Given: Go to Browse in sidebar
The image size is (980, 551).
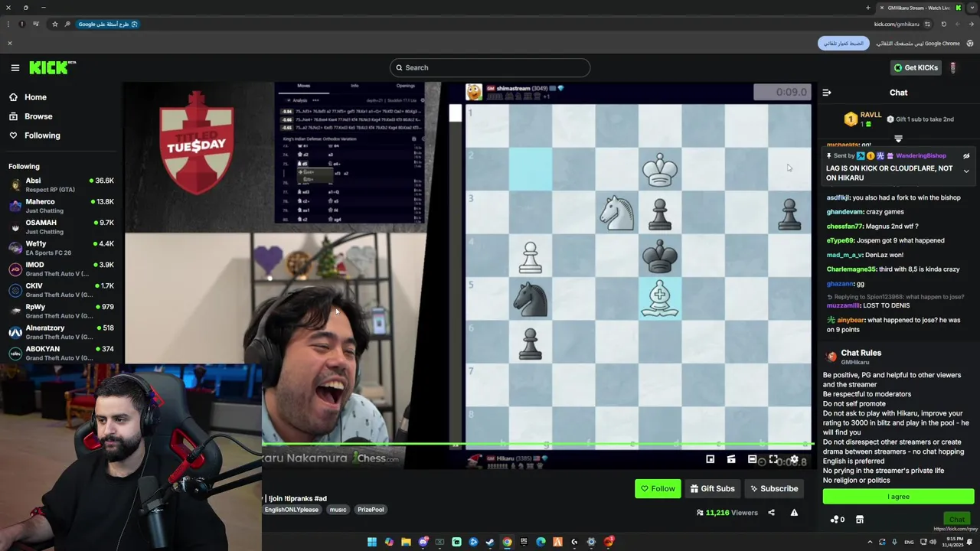Looking at the screenshot, I should coord(31,116).
